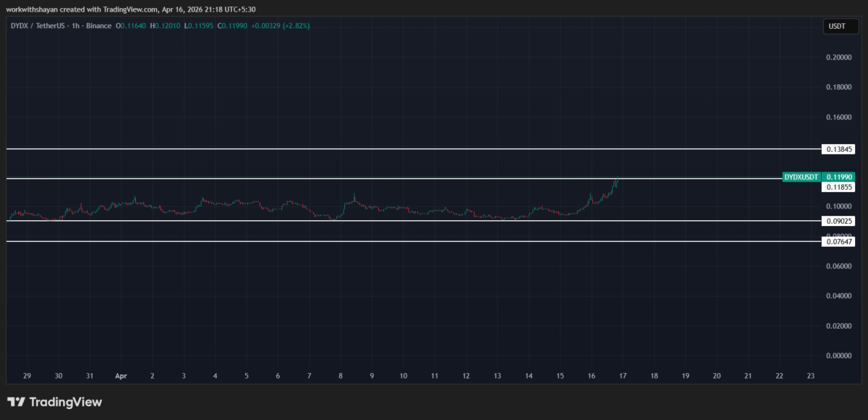
Task: Click the Binance exchange label
Action: click(x=99, y=25)
